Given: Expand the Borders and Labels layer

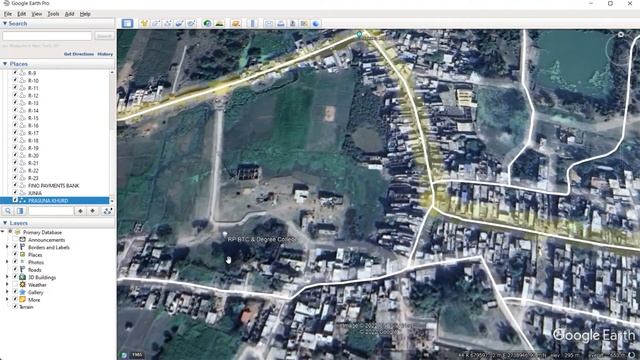Looking at the screenshot, I should (7, 247).
